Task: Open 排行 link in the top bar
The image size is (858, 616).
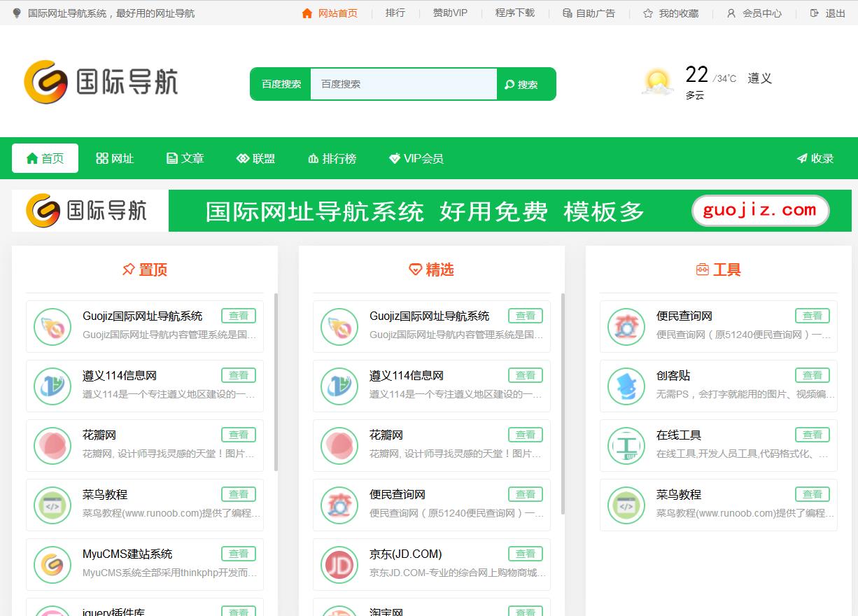Action: click(395, 13)
